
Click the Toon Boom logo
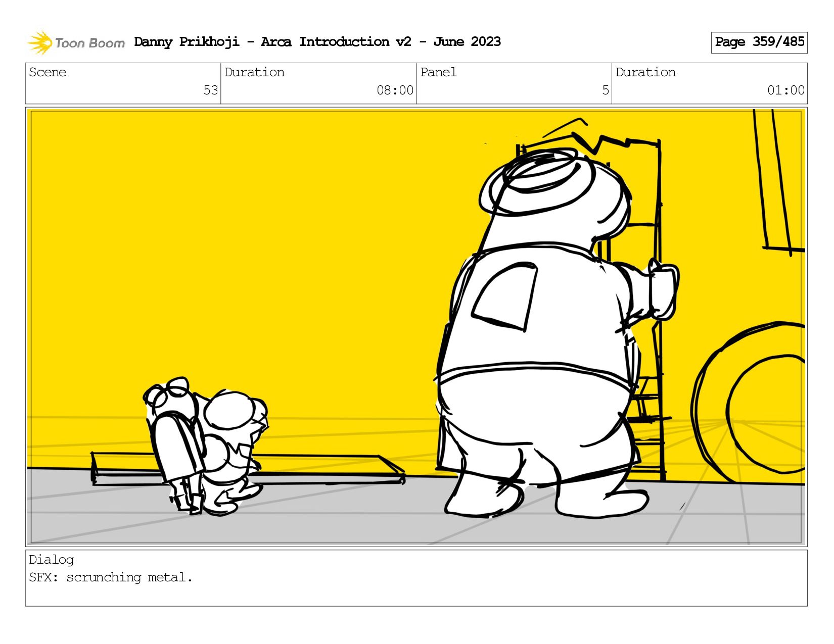76,42
